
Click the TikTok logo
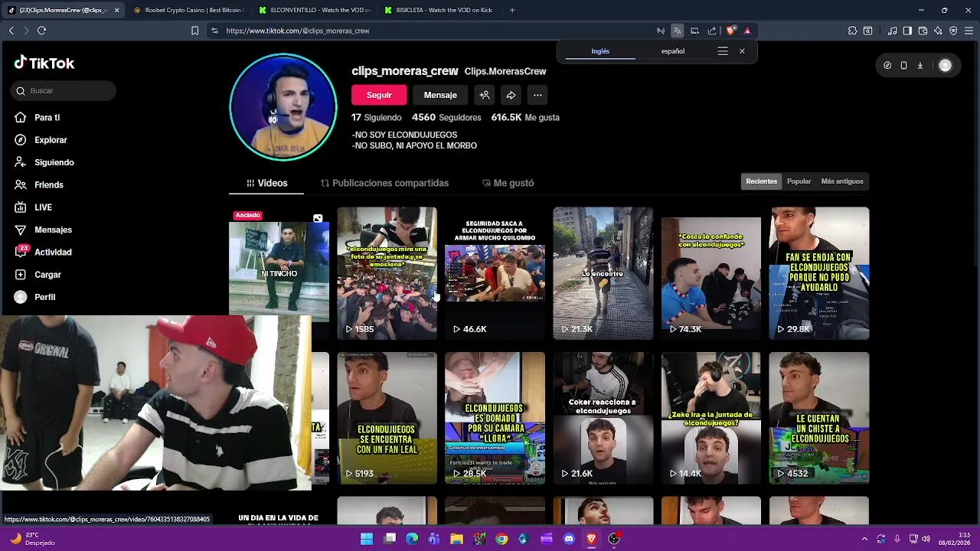44,63
